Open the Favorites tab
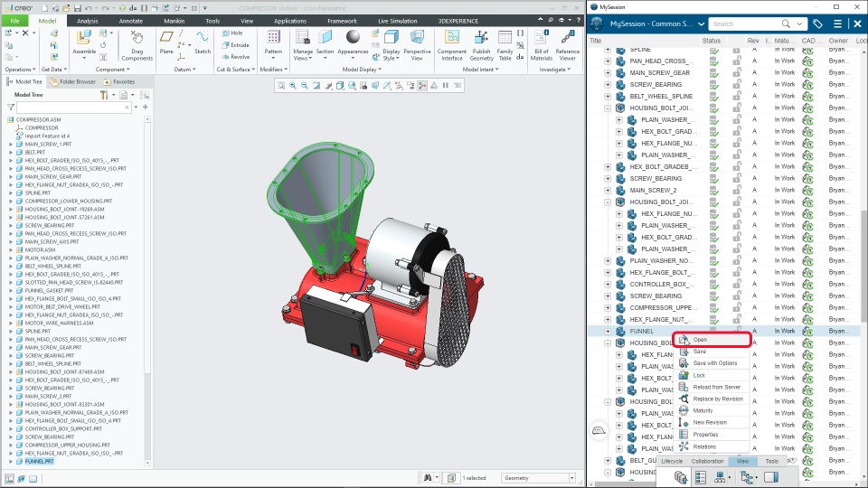868x488 pixels. tap(119, 81)
